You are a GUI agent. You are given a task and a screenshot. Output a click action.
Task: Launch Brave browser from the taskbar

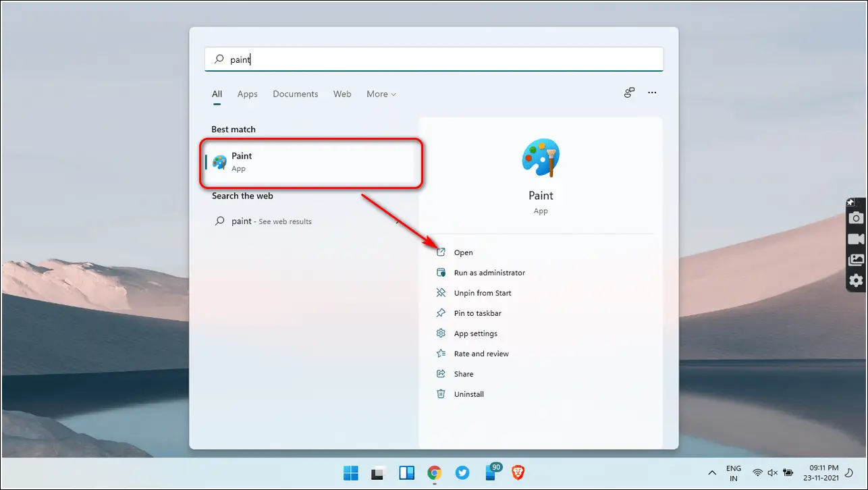point(518,472)
